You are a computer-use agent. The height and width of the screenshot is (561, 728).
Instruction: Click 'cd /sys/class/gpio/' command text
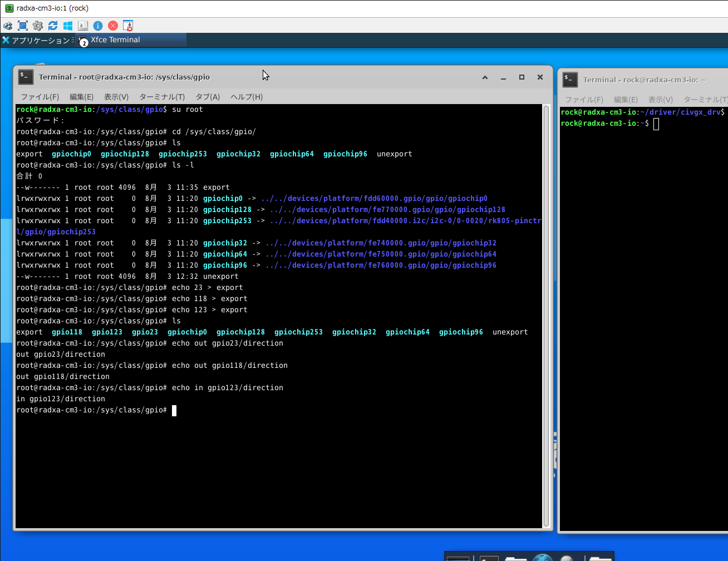(x=214, y=132)
